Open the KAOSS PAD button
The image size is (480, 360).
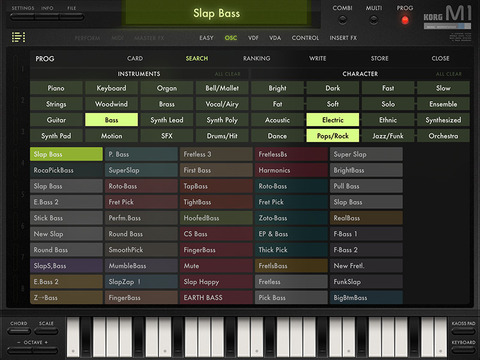[x=463, y=331]
